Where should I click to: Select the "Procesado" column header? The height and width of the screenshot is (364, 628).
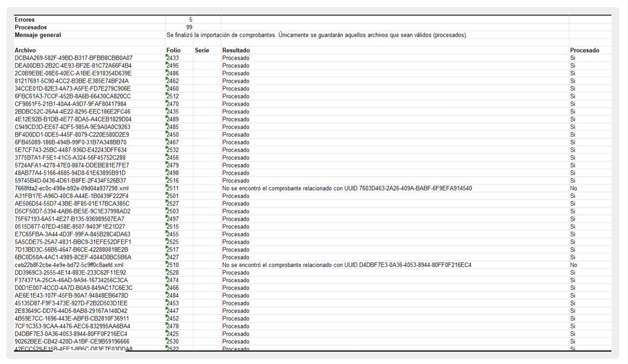coord(584,50)
